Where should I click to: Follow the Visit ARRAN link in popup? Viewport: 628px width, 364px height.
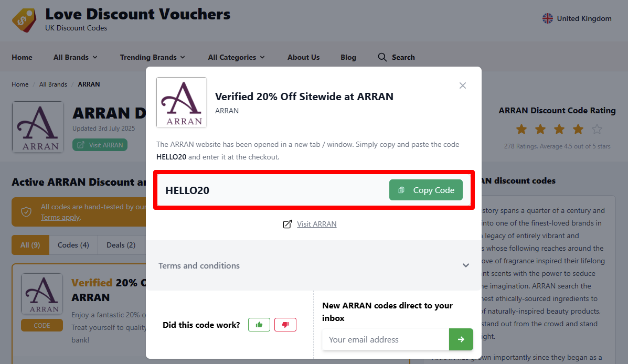(x=316, y=224)
